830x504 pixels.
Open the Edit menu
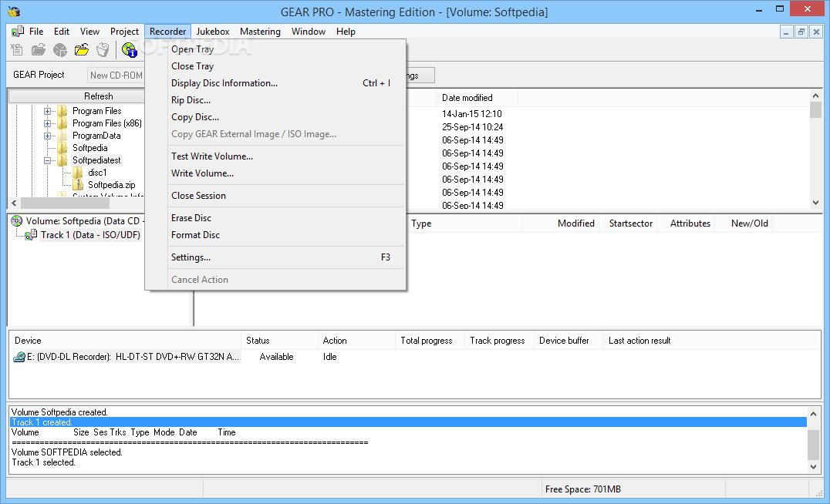click(62, 31)
